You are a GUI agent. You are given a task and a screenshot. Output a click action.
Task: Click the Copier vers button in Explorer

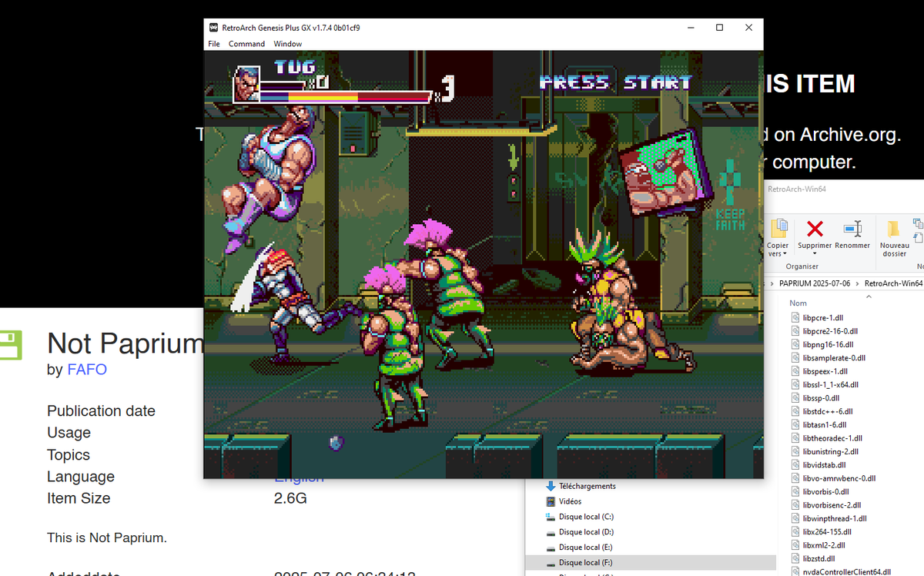[x=778, y=236]
